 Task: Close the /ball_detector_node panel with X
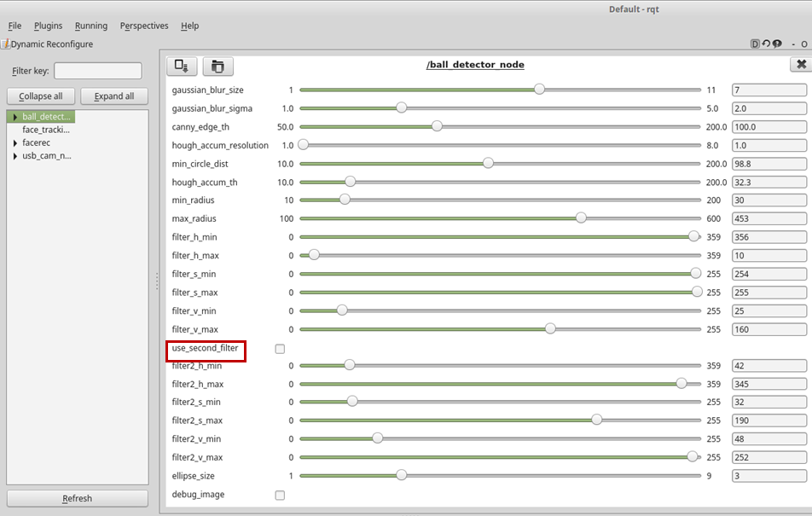click(x=801, y=64)
